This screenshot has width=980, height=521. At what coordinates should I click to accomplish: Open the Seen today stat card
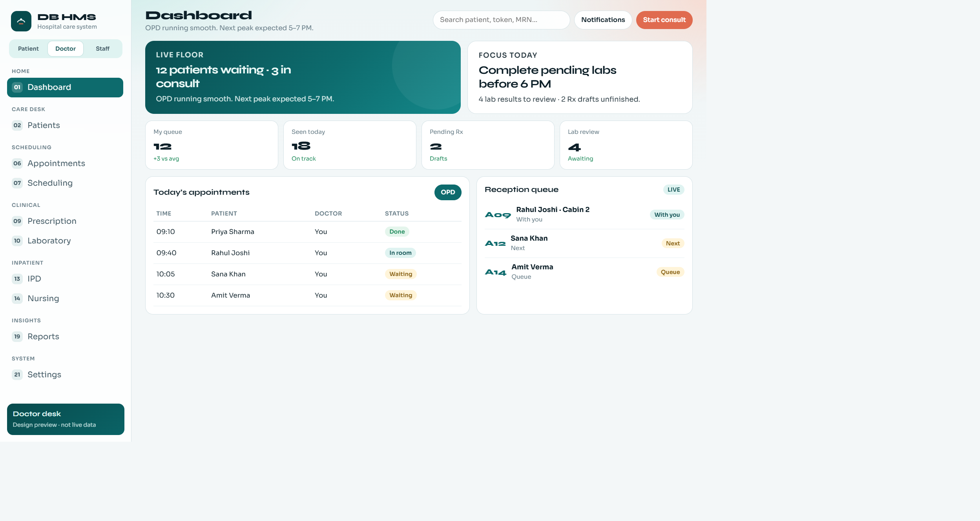[350, 145]
